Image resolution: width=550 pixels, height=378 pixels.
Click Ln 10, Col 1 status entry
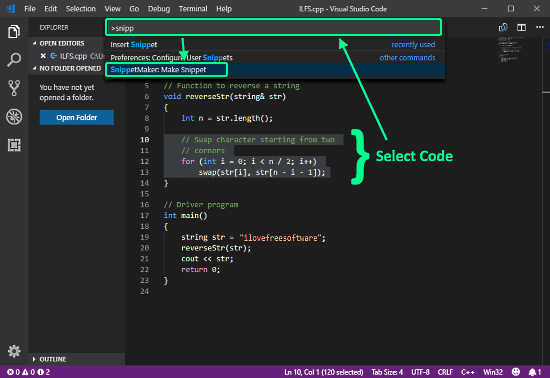tap(323, 372)
